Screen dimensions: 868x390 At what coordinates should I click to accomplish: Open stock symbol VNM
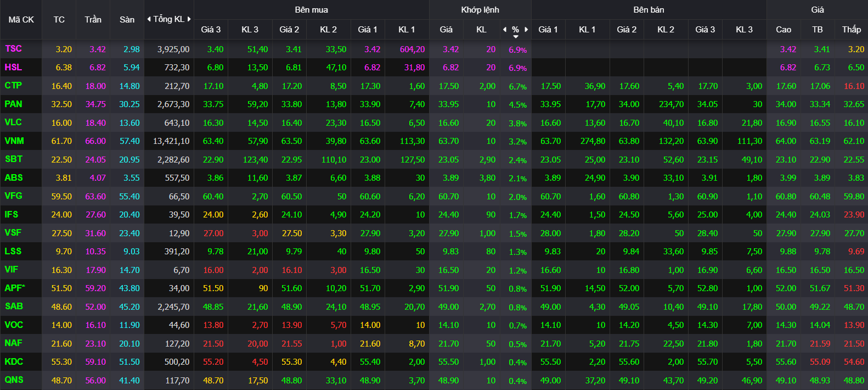14,141
